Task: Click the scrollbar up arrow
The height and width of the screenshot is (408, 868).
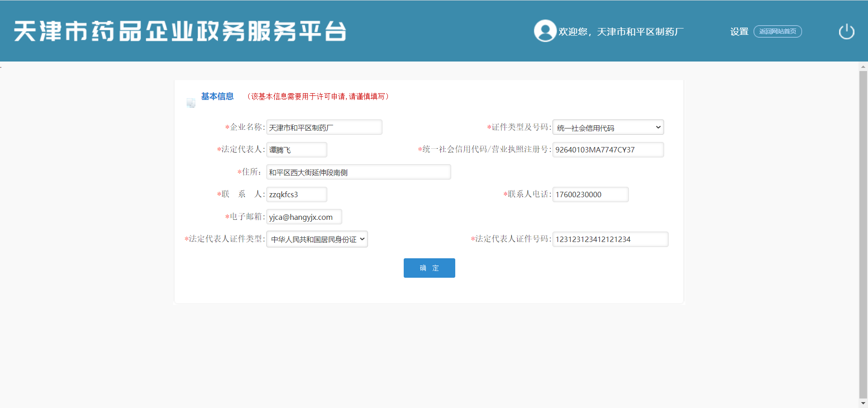Action: 863,67
